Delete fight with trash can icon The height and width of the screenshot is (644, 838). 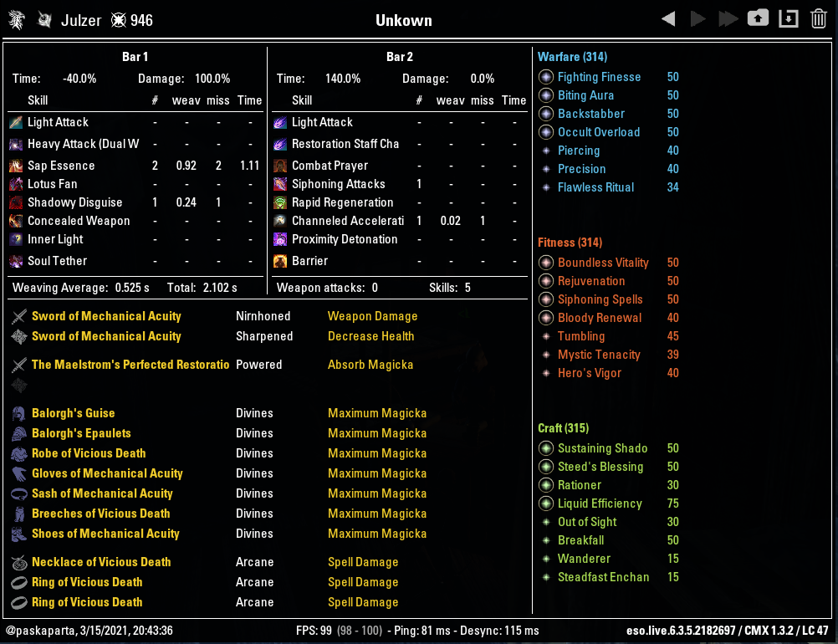point(819,18)
